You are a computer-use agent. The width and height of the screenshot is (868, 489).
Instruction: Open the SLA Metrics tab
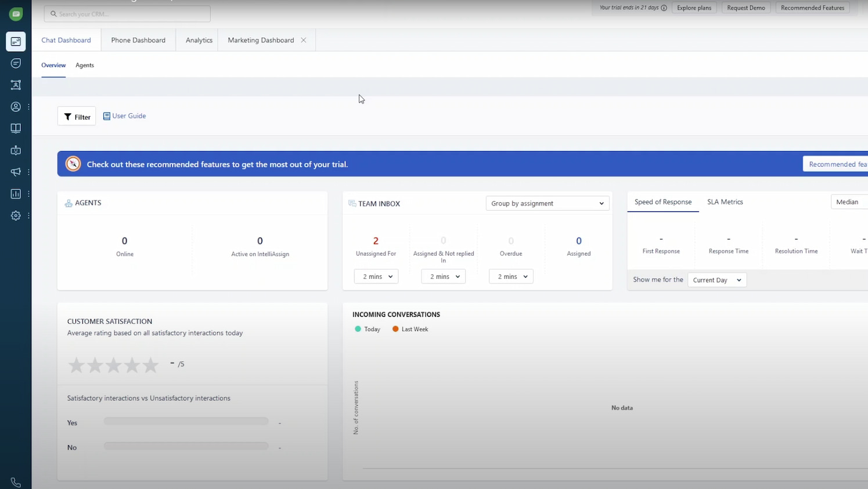[x=725, y=202]
